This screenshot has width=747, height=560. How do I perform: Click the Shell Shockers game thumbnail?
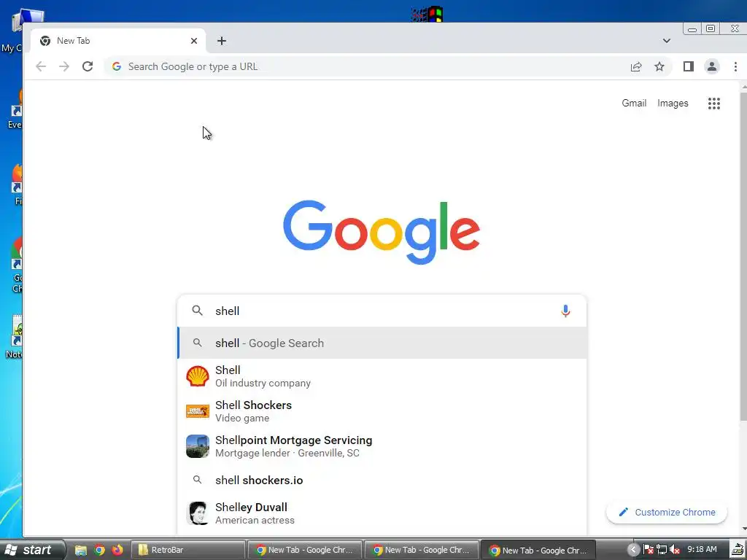pos(198,411)
